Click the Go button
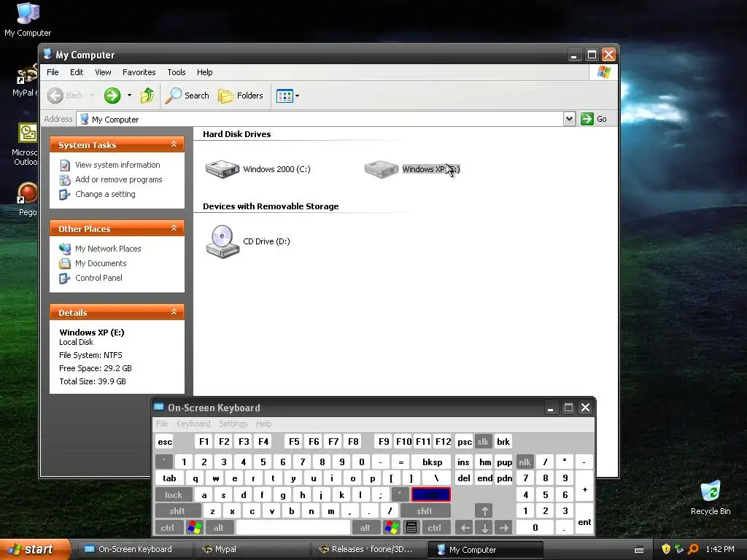The width and height of the screenshot is (747, 560). tap(594, 119)
